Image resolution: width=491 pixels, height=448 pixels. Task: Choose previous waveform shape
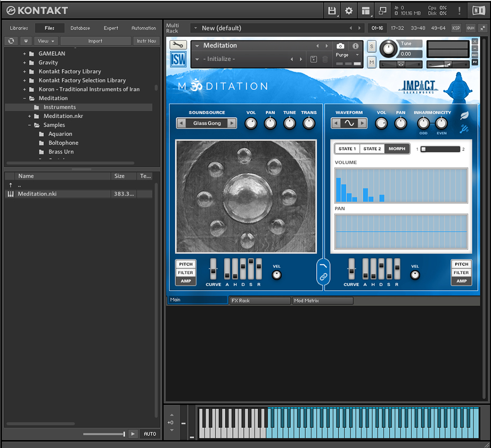[x=336, y=123]
